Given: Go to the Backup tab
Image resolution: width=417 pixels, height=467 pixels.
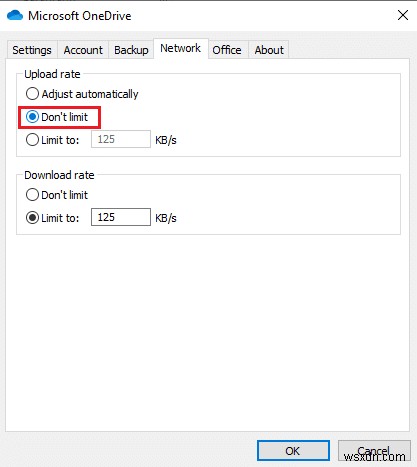Looking at the screenshot, I should (x=131, y=50).
